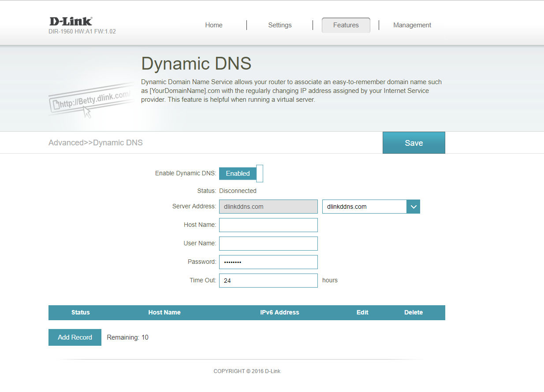
Task: Click the Remaining: 10 text
Action: tap(128, 337)
